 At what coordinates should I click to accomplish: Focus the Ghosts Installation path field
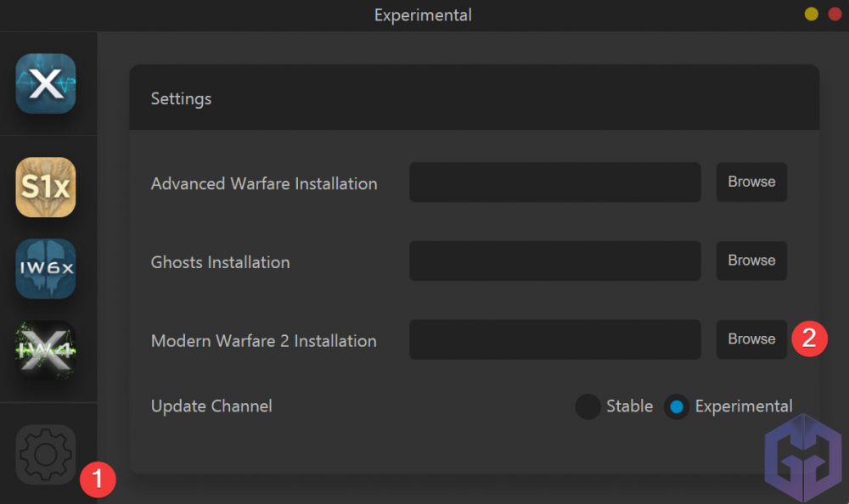coord(554,260)
